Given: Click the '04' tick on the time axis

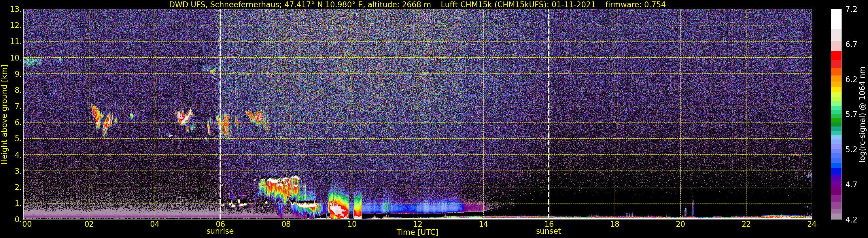Looking at the screenshot, I should point(155,224).
